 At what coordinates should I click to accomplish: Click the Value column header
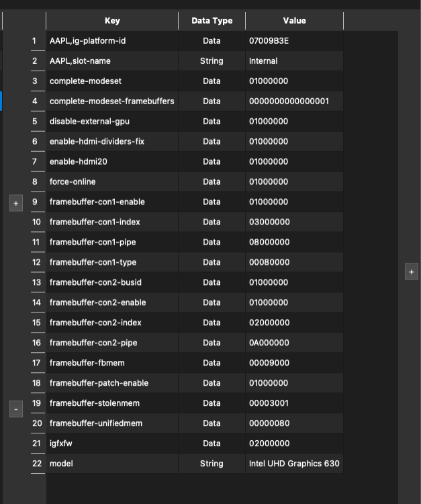click(x=295, y=21)
